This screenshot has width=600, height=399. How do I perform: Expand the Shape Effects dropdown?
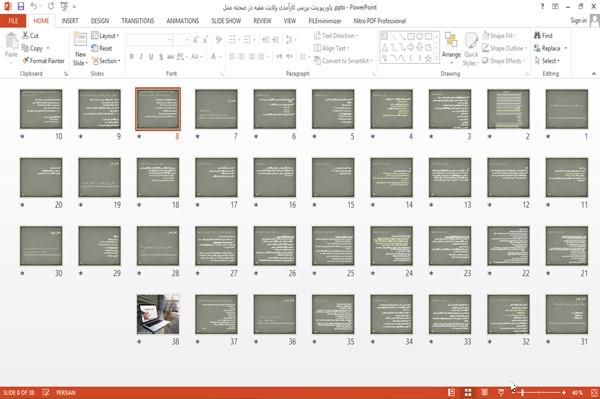(x=504, y=61)
